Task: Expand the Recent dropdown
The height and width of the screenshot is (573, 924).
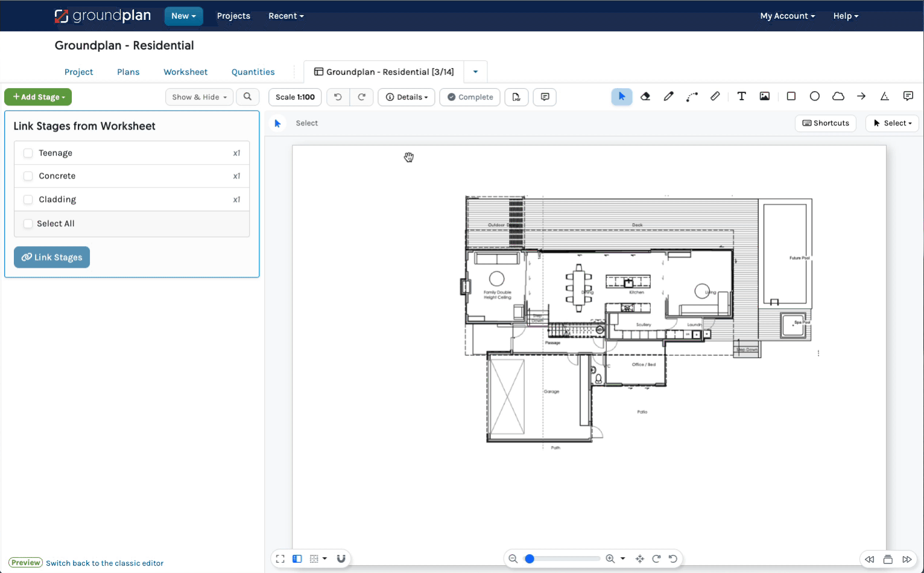Action: point(286,16)
